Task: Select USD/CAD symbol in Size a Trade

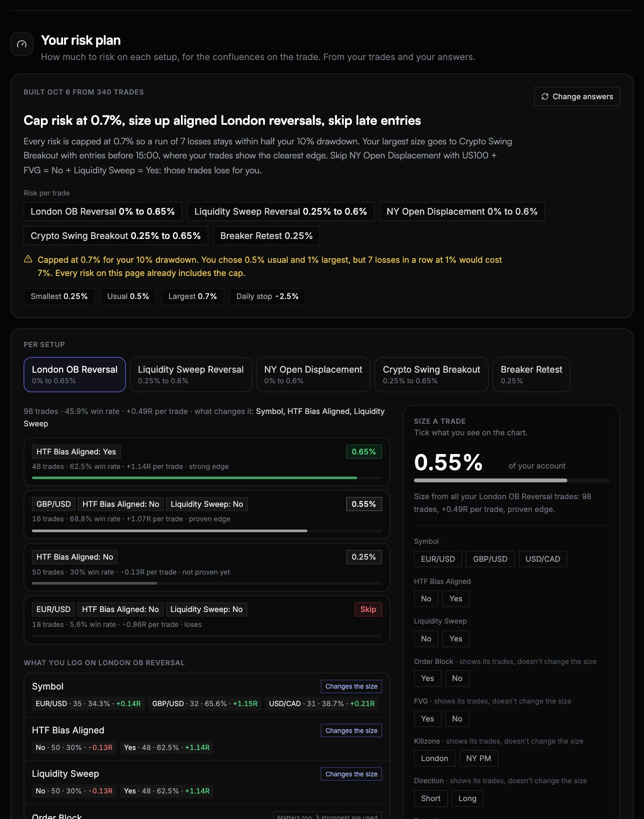Action: click(x=543, y=559)
